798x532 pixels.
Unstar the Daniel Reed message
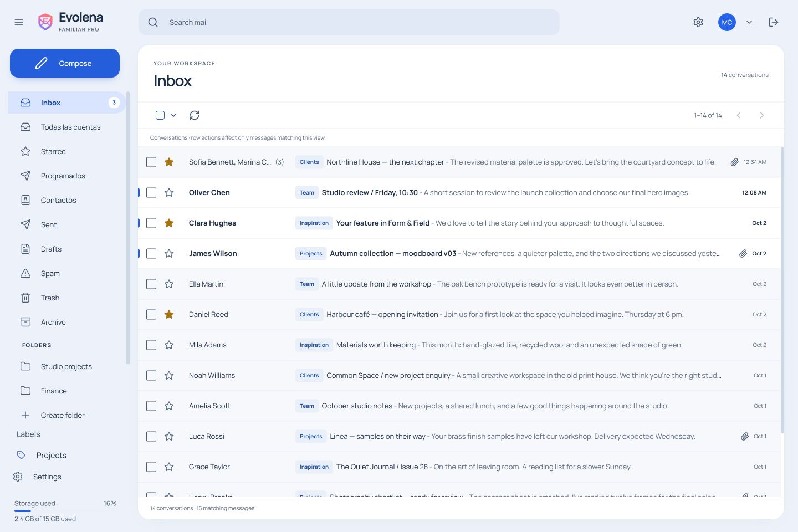click(169, 314)
